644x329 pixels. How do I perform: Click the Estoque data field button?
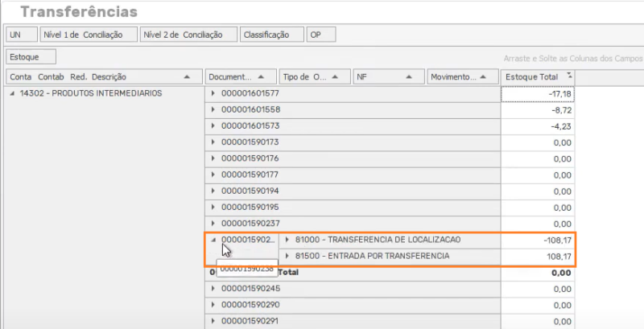31,57
